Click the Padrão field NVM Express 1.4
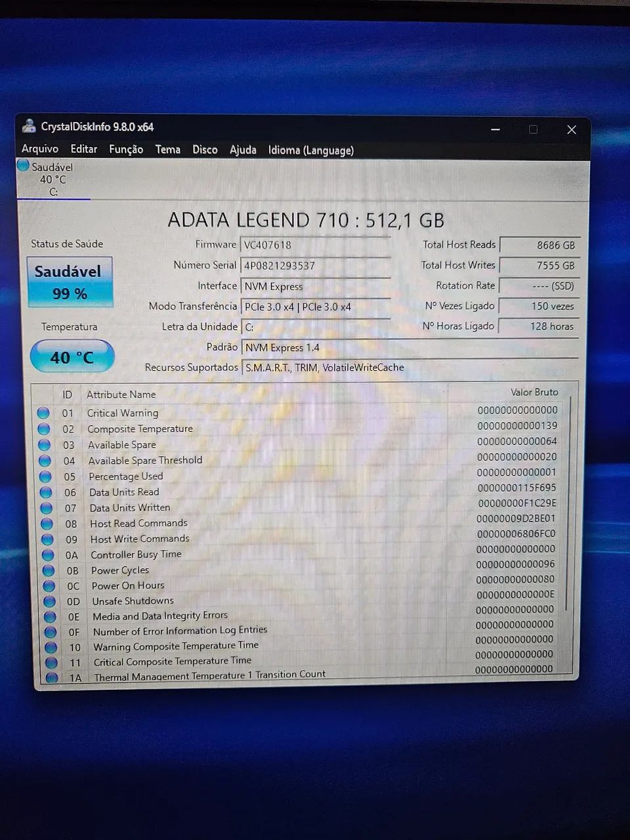The height and width of the screenshot is (840, 630). 410,348
